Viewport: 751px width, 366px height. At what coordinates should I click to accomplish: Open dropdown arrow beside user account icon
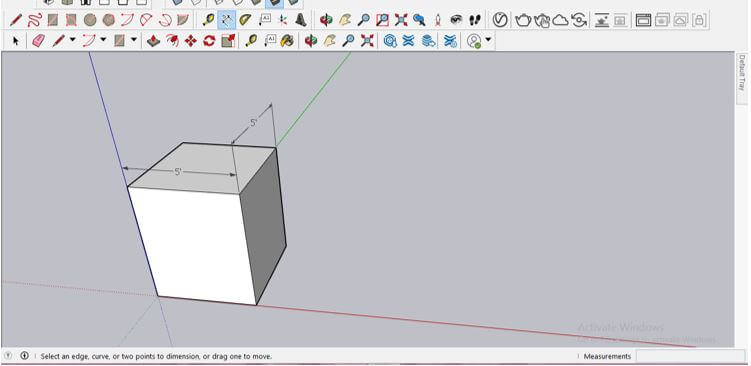pos(488,40)
